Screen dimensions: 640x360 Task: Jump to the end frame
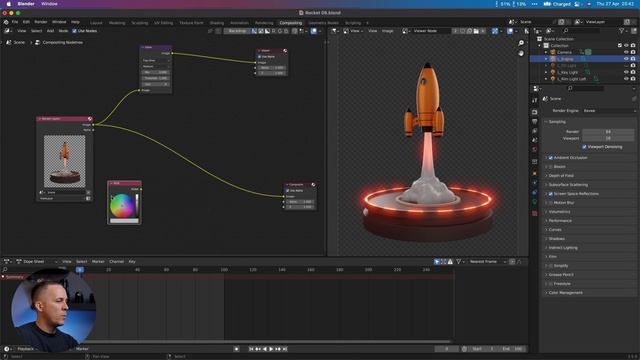[x=285, y=349]
